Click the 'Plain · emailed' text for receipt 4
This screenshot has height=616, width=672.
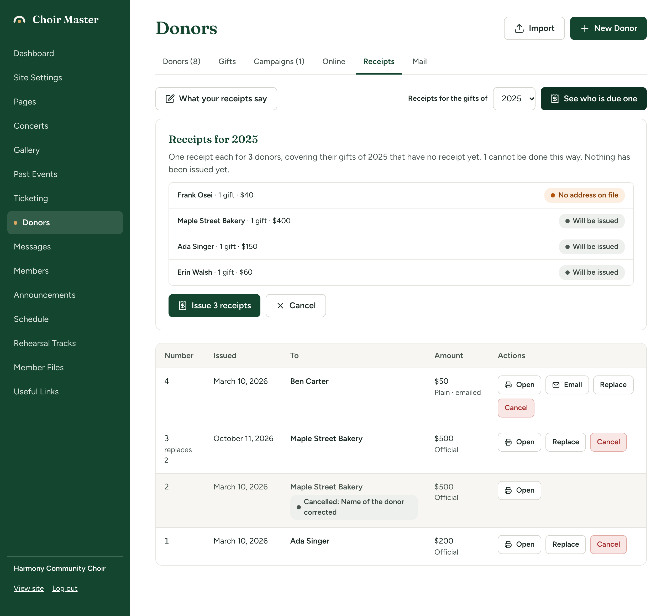[457, 393]
